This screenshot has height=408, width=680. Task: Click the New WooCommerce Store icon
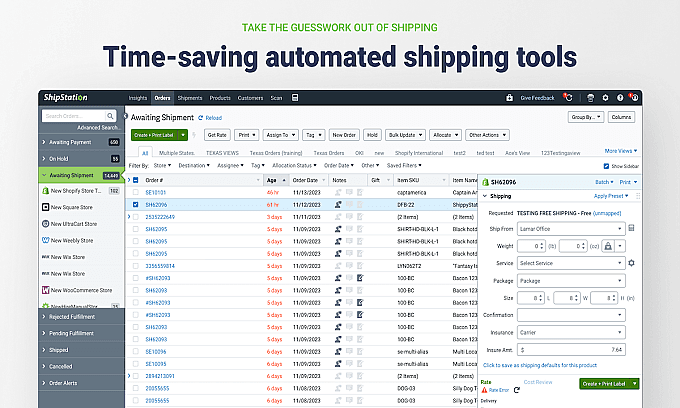pyautogui.click(x=46, y=290)
